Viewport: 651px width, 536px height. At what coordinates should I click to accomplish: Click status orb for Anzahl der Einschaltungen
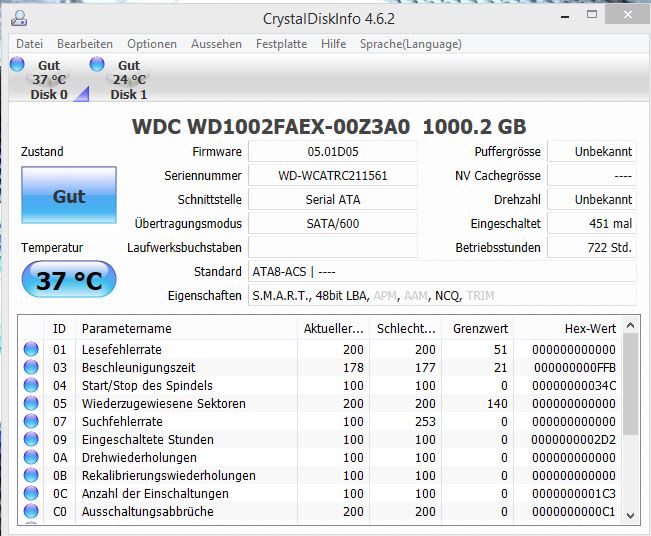tap(31, 494)
